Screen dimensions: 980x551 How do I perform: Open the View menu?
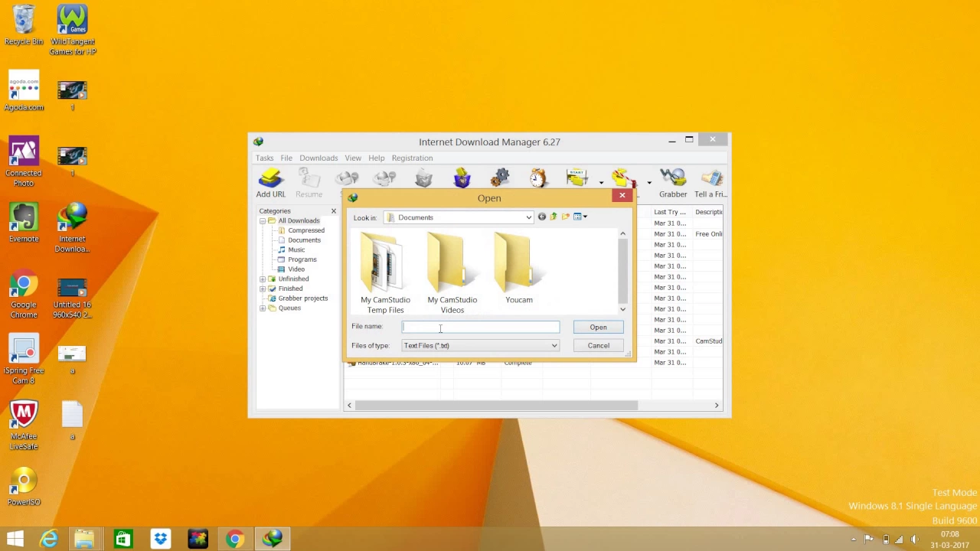(x=353, y=158)
